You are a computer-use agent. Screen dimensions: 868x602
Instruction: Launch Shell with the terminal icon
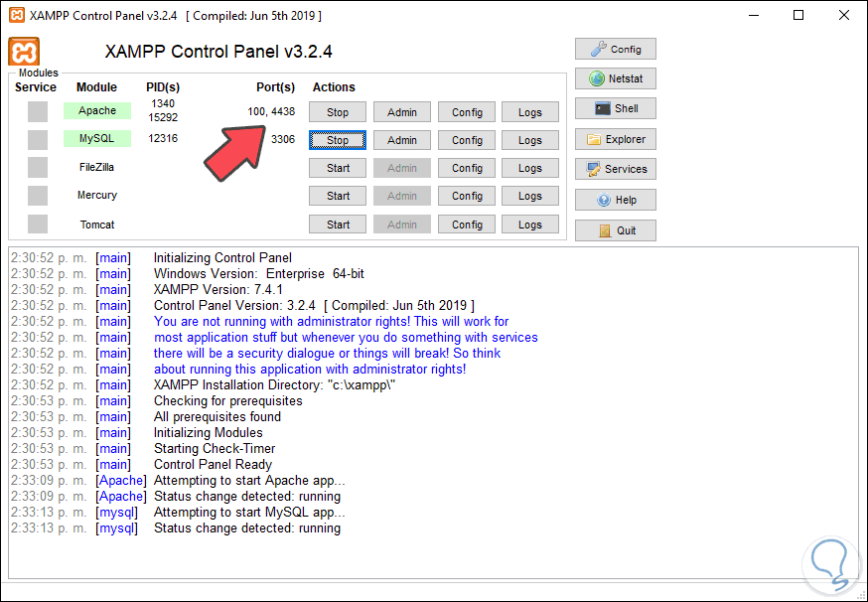coord(616,108)
